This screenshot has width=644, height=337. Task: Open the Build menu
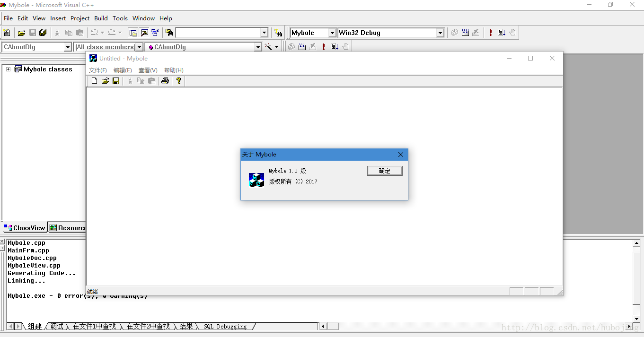pos(101,18)
